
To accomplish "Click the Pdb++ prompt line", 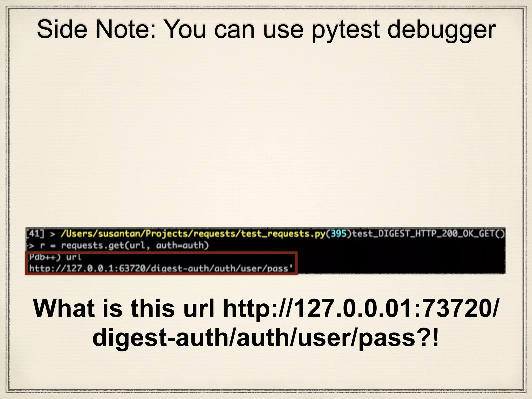I will 55,257.
